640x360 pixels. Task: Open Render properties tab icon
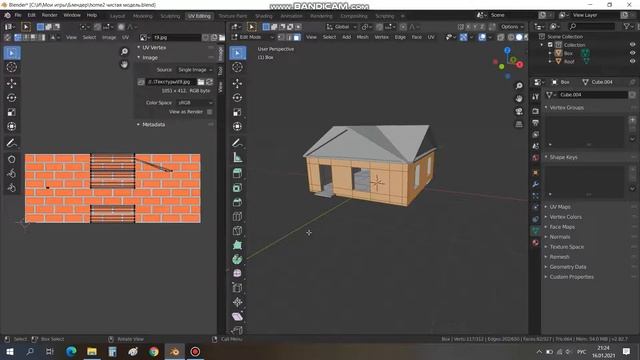point(536,111)
